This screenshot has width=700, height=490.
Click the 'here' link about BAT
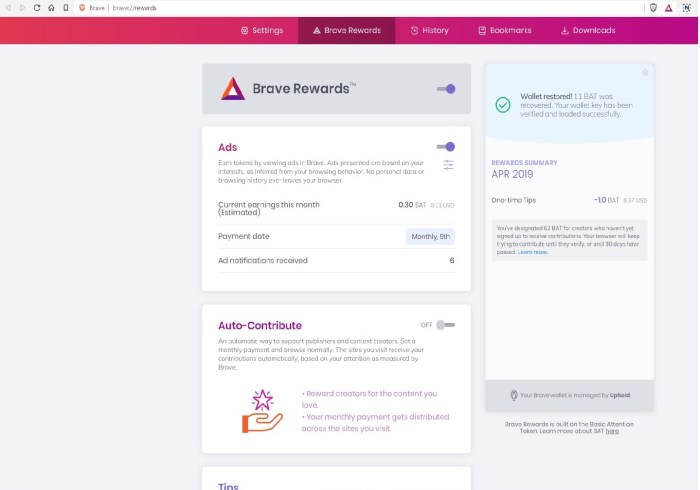click(612, 431)
